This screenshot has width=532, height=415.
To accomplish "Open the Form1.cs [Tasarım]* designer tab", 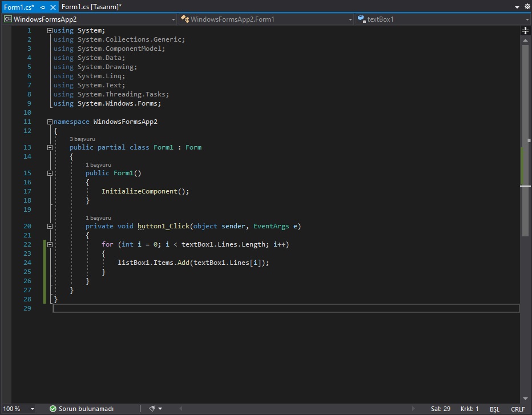I will point(91,7).
